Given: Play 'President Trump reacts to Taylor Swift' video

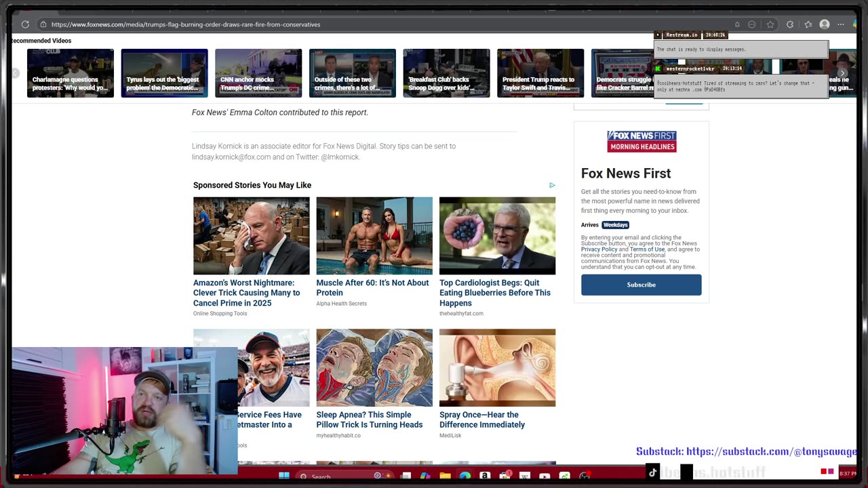Looking at the screenshot, I should (x=540, y=73).
